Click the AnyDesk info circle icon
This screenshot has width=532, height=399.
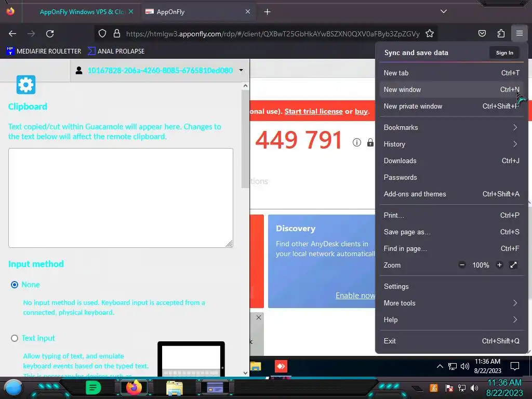coord(356,142)
